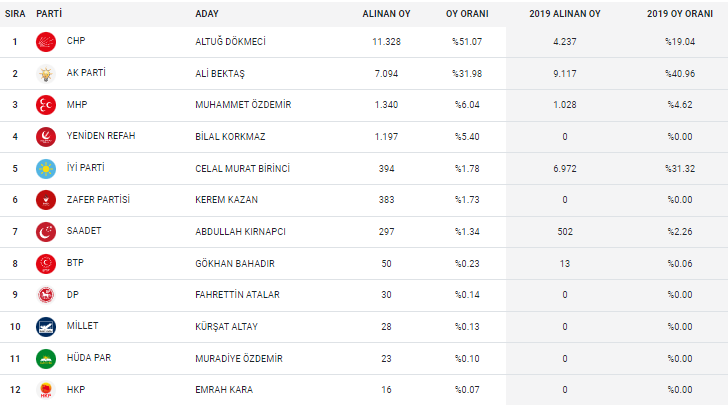This screenshot has height=412, width=728.
Task: Click the CHP party logo
Action: (47, 42)
